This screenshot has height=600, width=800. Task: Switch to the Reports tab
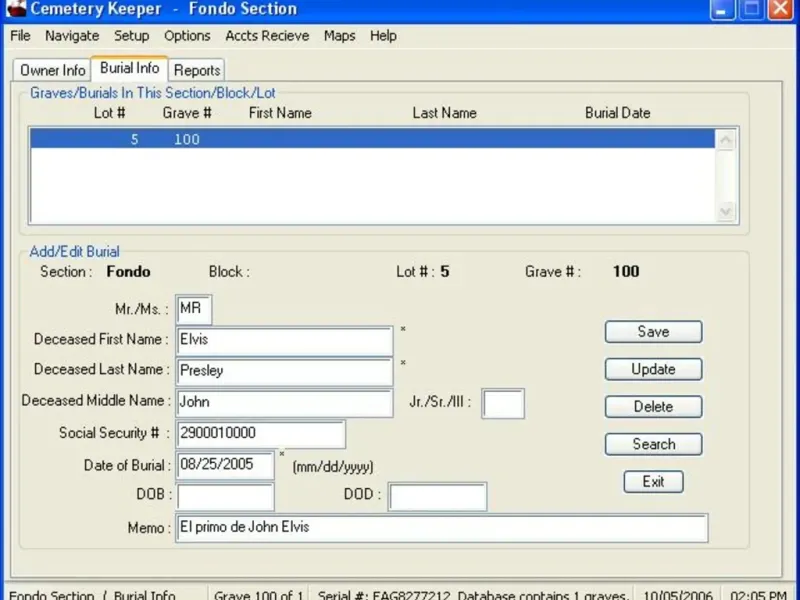pos(197,70)
